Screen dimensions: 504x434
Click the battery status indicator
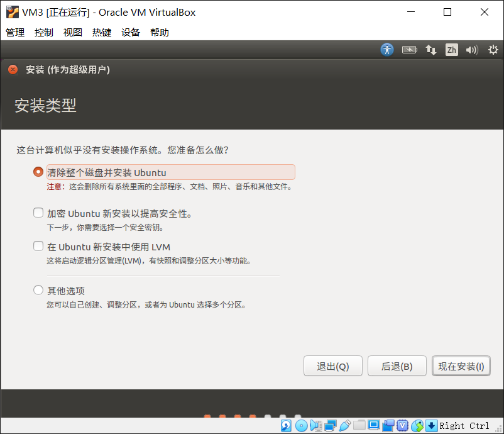[410, 50]
